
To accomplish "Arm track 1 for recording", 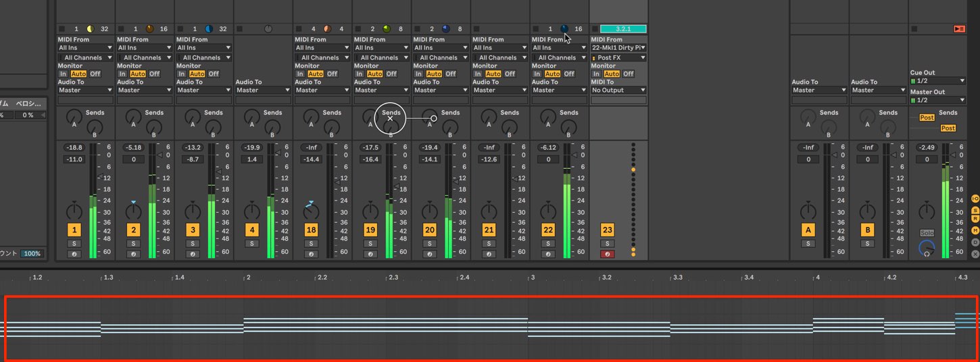I will click(x=74, y=254).
